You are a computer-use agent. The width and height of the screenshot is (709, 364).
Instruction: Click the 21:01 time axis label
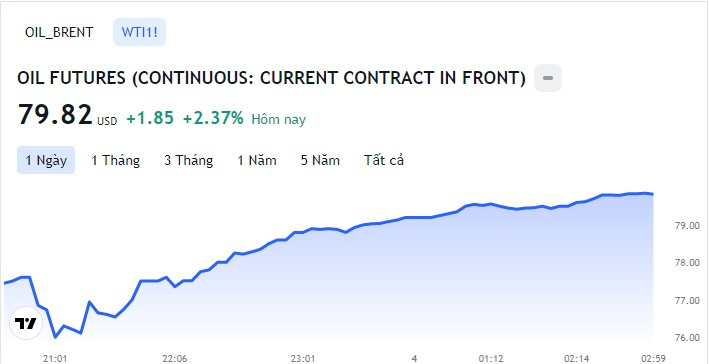click(55, 359)
